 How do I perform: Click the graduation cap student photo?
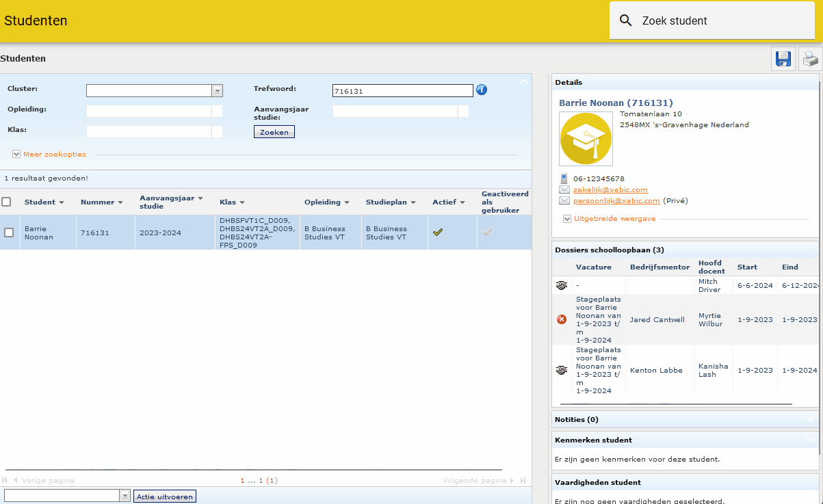586,139
